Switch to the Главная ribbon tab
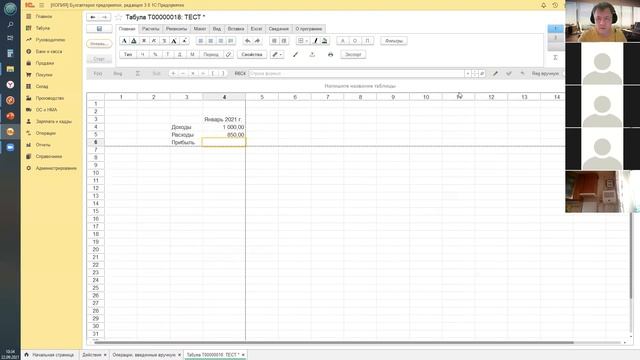 coord(127,29)
